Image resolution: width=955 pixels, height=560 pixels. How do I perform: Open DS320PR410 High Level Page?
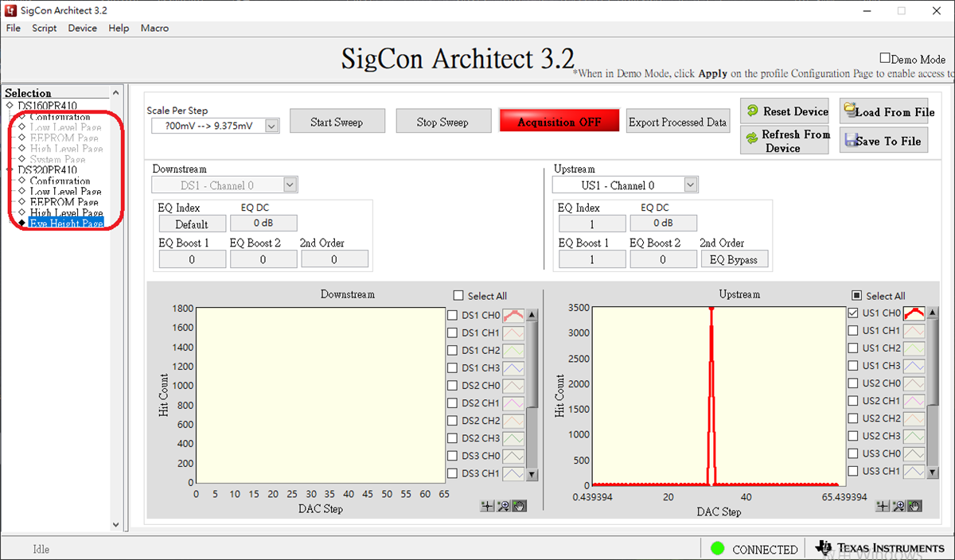(x=66, y=213)
